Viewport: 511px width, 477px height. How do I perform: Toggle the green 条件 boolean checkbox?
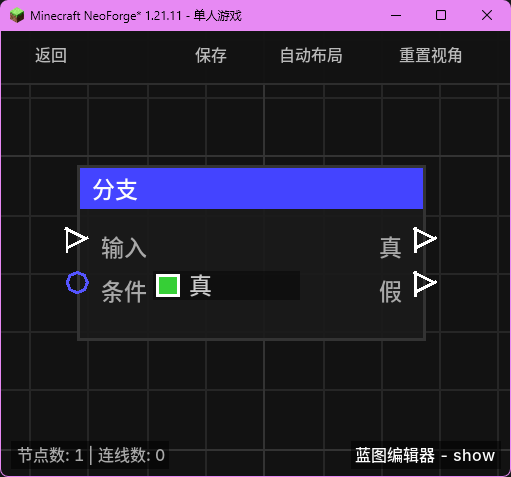click(168, 285)
